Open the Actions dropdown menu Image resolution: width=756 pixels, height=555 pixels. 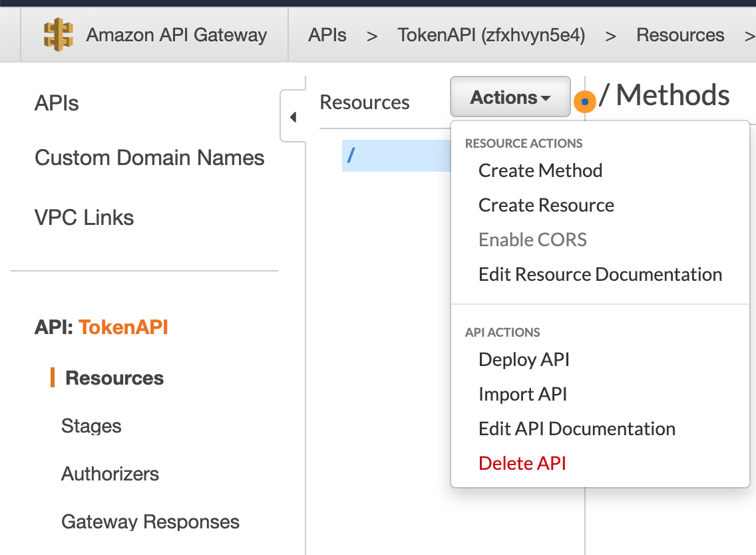coord(510,96)
